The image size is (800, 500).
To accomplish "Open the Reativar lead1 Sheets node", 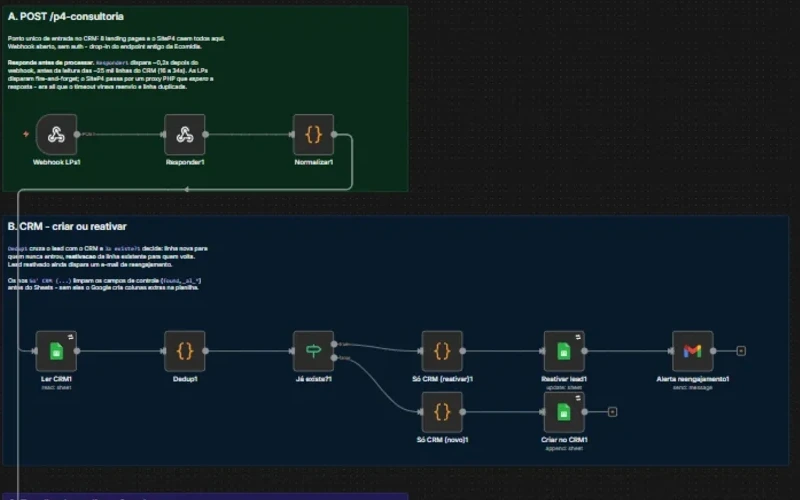I will (564, 351).
